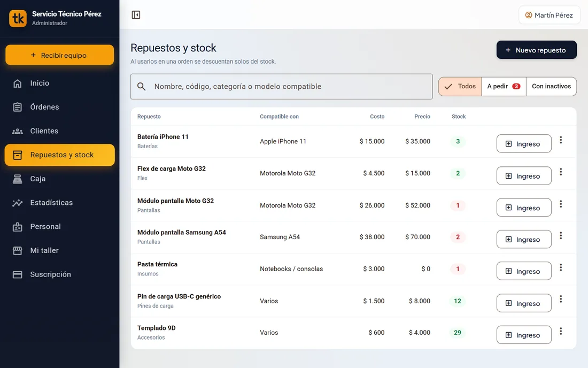Click the Nuevo repuesto button
Screen dimensions: 588x368
[536, 50]
